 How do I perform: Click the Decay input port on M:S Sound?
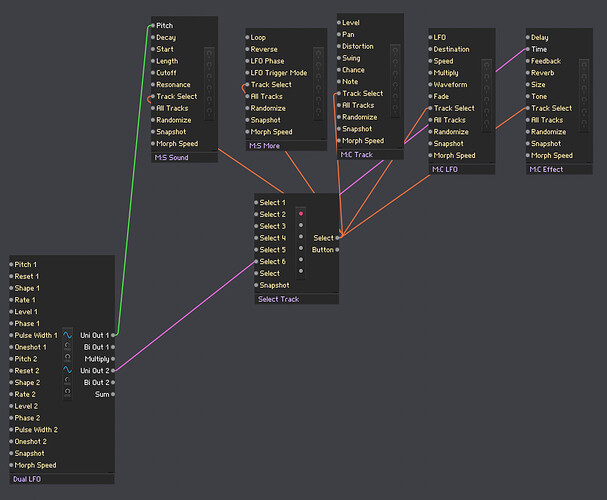tap(153, 37)
